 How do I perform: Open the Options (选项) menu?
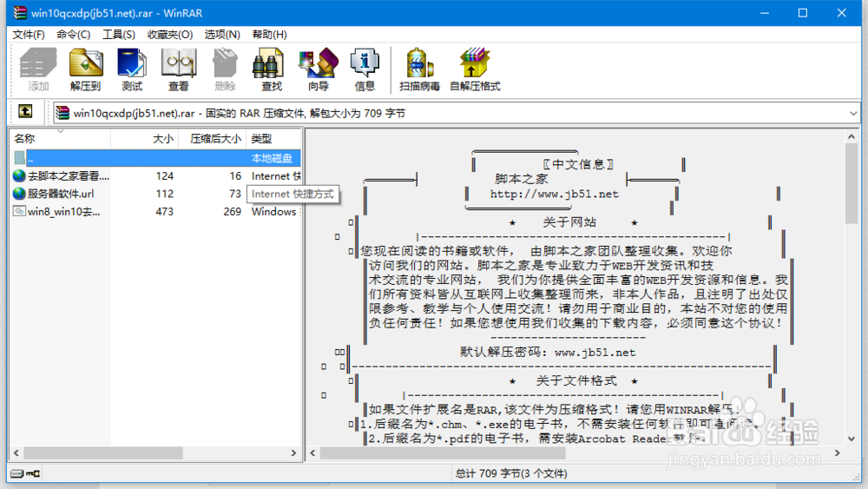click(x=222, y=35)
